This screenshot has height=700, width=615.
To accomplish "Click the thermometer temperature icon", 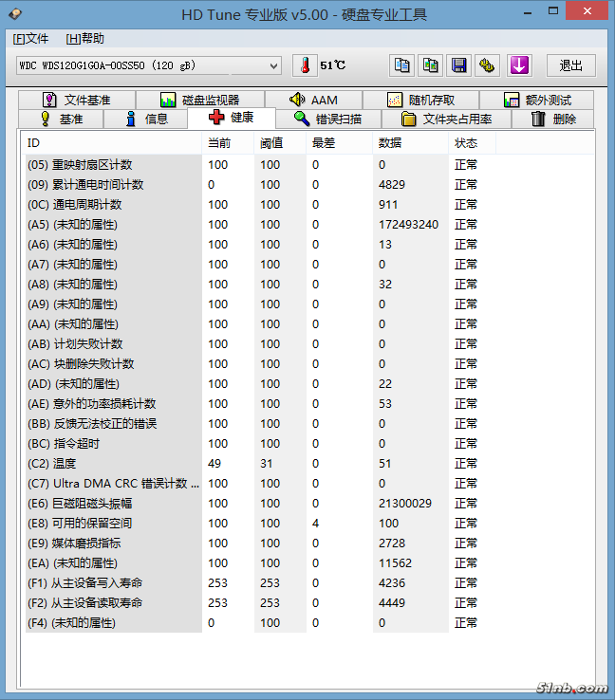I will 306,65.
